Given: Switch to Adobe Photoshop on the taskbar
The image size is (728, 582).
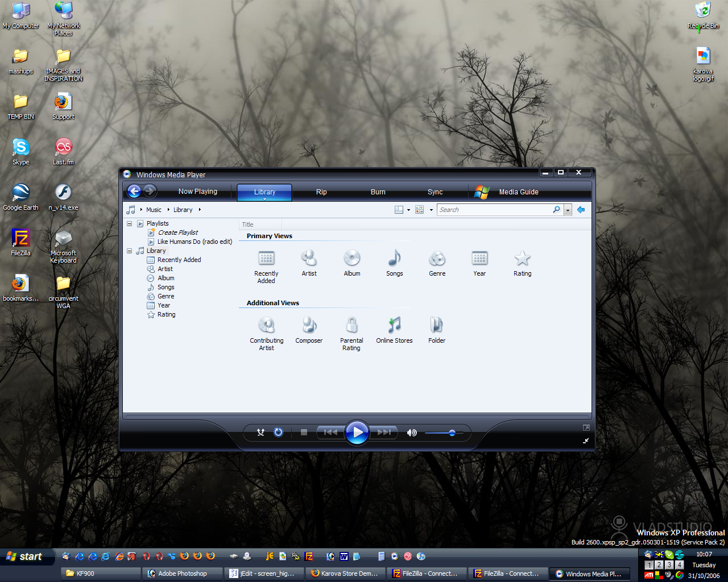Looking at the screenshot, I should [x=182, y=573].
